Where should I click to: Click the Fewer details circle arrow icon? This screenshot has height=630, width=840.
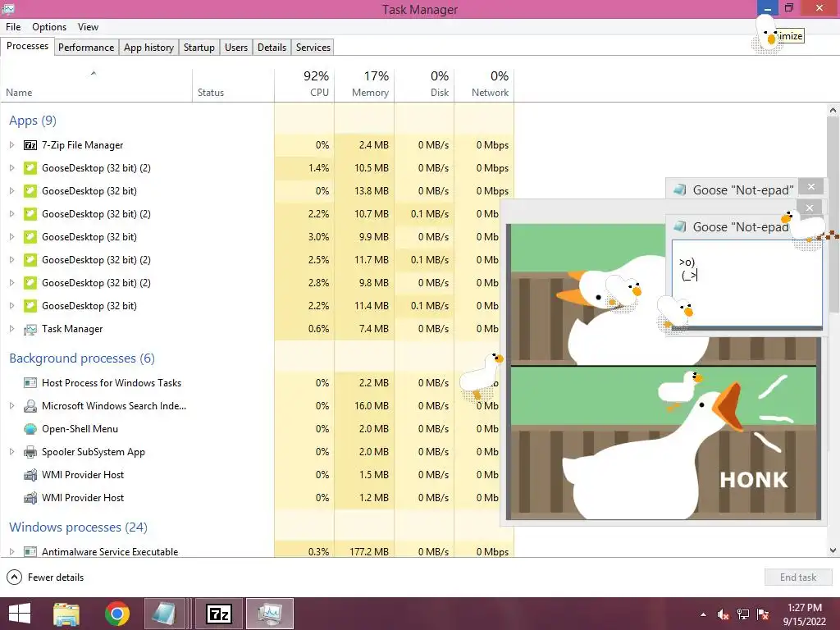[14, 577]
